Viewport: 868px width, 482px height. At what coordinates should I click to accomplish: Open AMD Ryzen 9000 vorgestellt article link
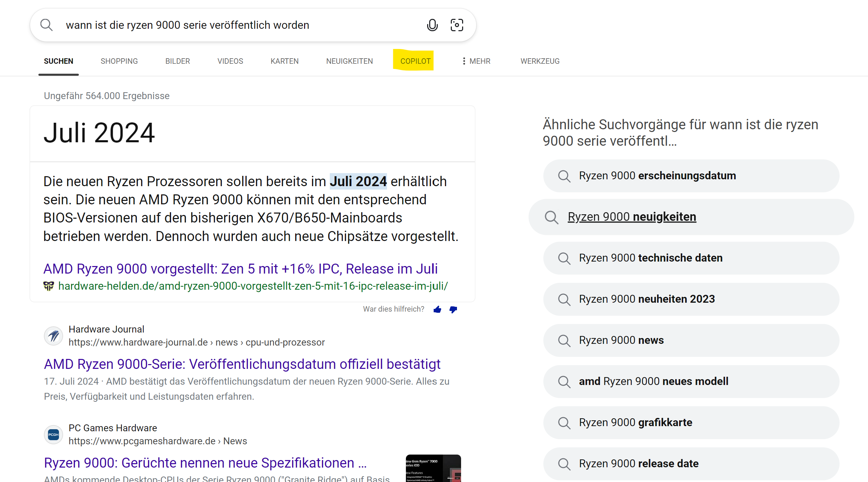tap(240, 269)
